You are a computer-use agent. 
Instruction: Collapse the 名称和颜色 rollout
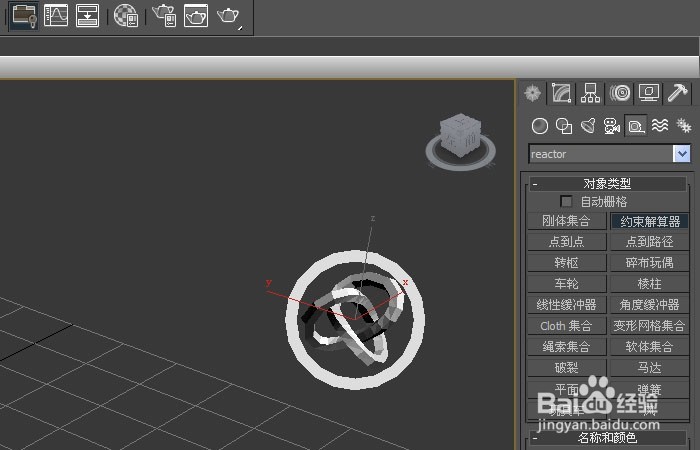(608, 438)
